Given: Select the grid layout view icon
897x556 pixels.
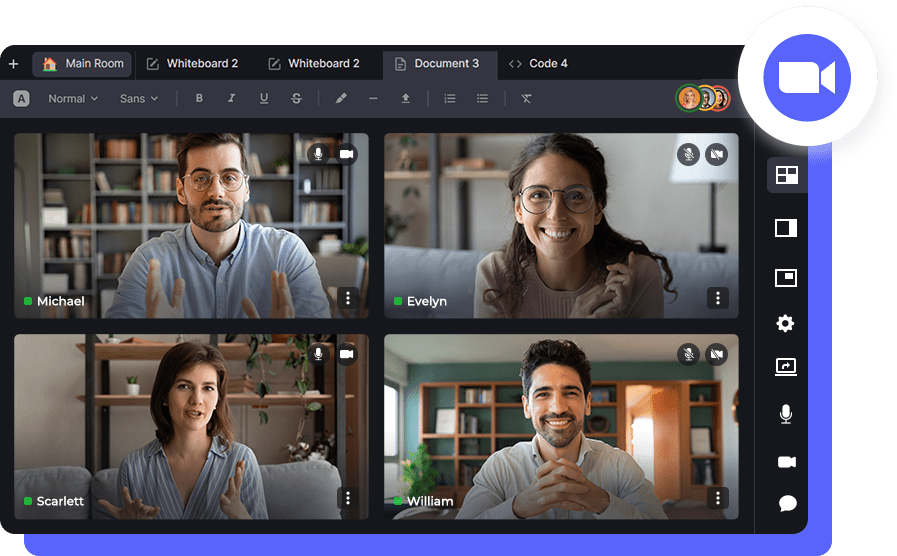Looking at the screenshot, I should pos(786,176).
